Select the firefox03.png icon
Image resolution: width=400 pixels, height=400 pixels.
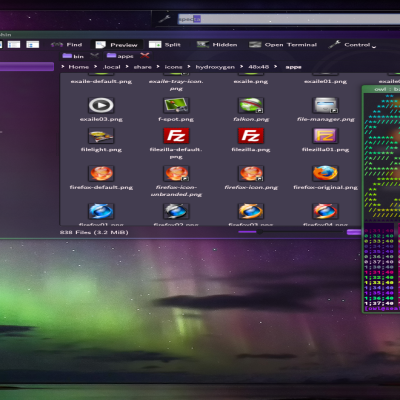click(251, 211)
